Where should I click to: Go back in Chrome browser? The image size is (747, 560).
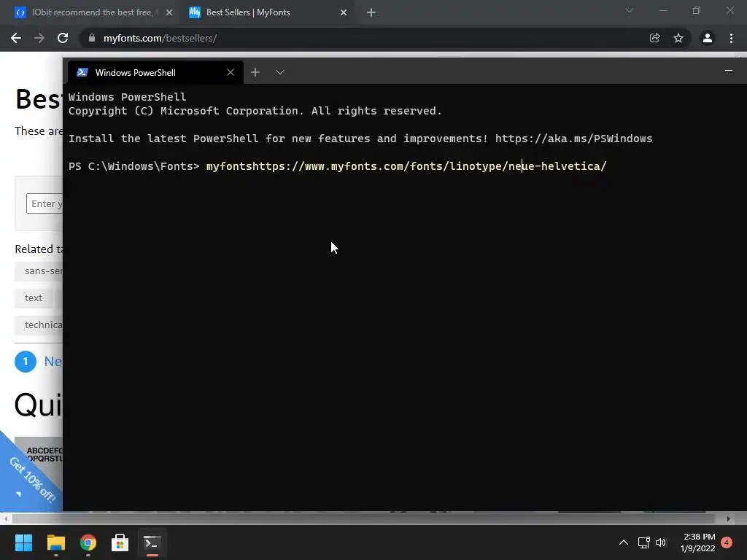coord(16,38)
